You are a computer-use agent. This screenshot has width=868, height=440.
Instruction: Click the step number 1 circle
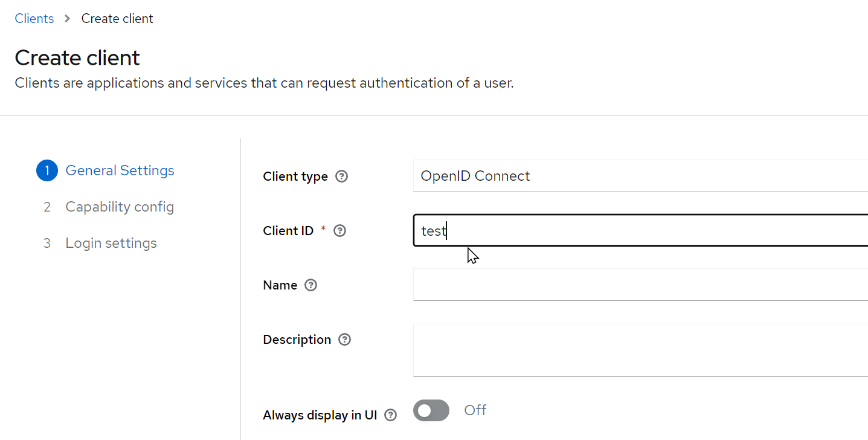click(x=47, y=170)
